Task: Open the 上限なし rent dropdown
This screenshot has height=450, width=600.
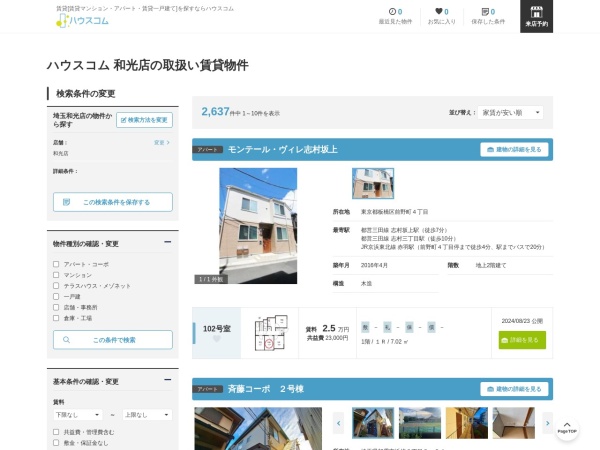Action: pos(147,415)
